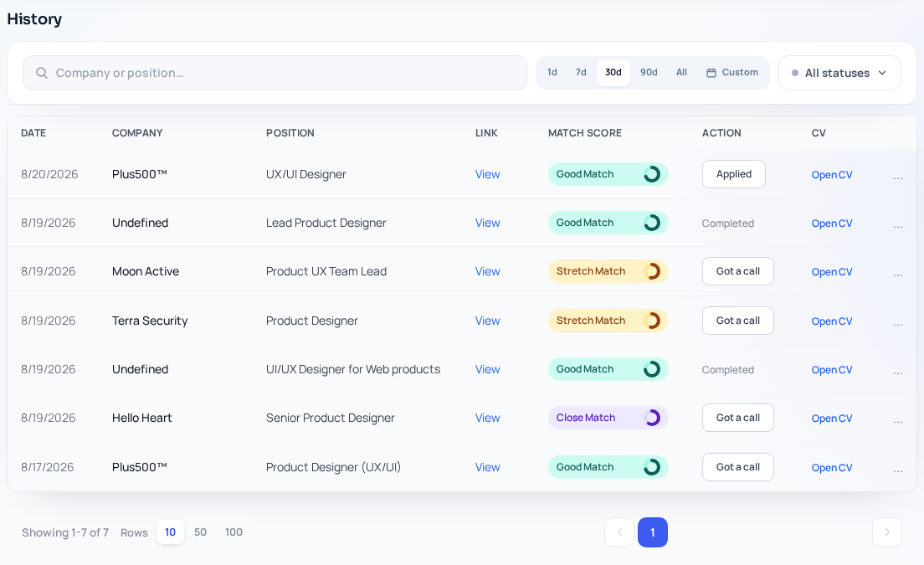Click Stretch Match badge for Terra Security
Image resolution: width=924 pixels, height=565 pixels.
608,321
